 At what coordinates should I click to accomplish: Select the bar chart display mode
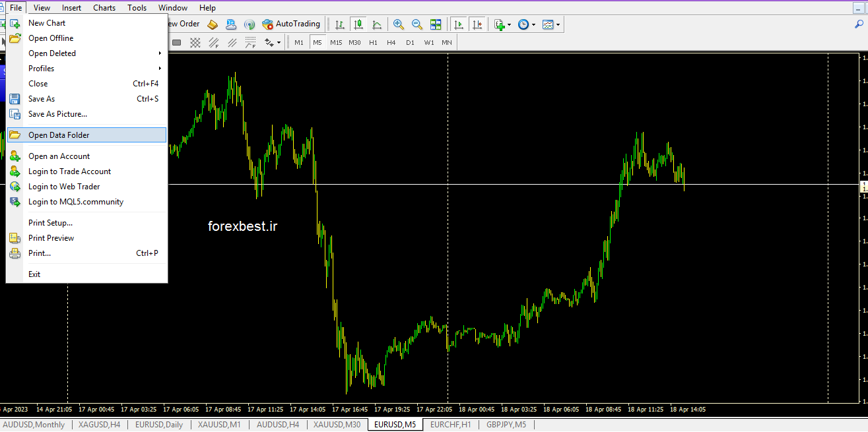click(339, 24)
